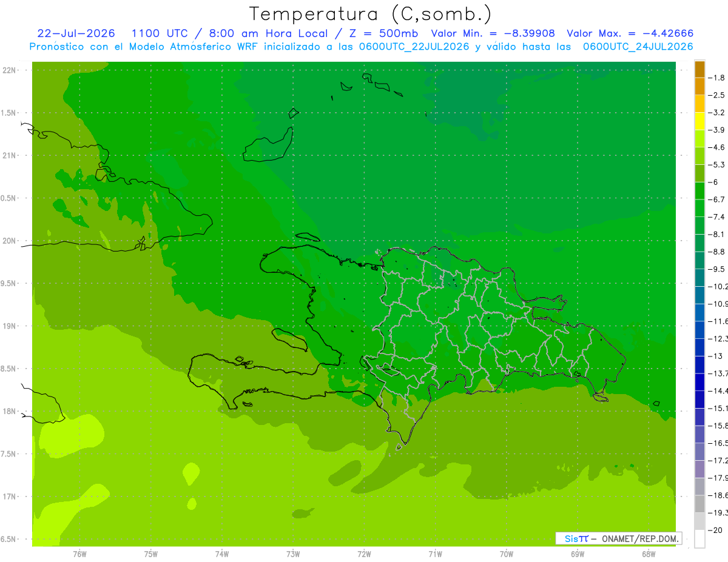This screenshot has height=562, width=728.
Task: Select the level text 'Z = 500mb'
Action: tap(383, 33)
